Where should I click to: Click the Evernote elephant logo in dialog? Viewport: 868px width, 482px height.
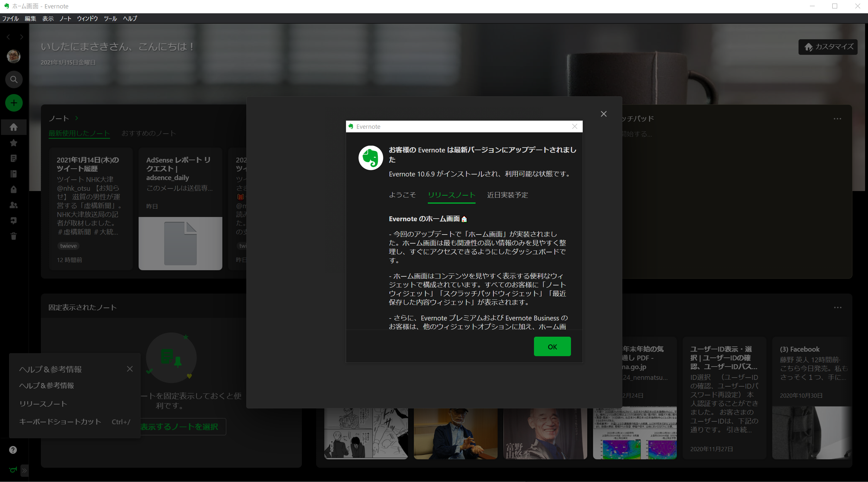pos(371,158)
